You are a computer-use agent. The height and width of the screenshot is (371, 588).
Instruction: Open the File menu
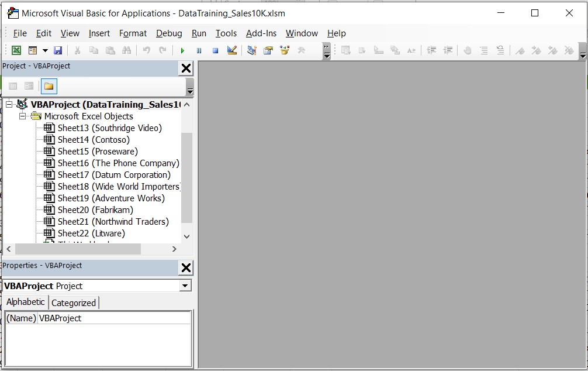coord(20,33)
